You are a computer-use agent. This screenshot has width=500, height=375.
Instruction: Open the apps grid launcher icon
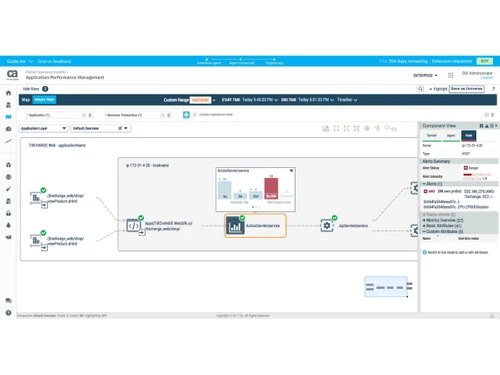click(x=451, y=75)
